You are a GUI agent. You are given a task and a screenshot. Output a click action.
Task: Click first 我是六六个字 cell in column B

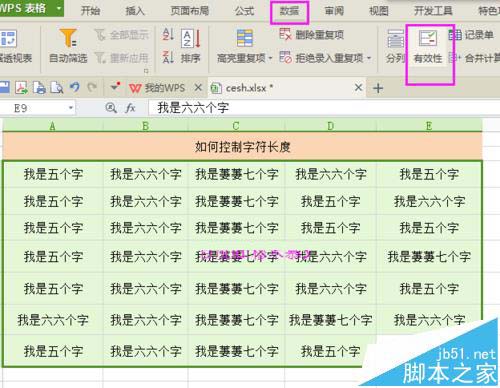tap(145, 174)
